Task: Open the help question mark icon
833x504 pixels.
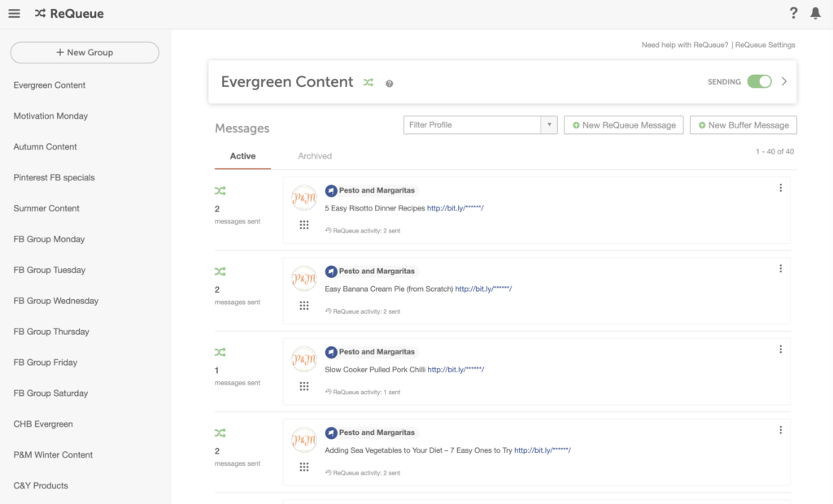Action: point(793,13)
